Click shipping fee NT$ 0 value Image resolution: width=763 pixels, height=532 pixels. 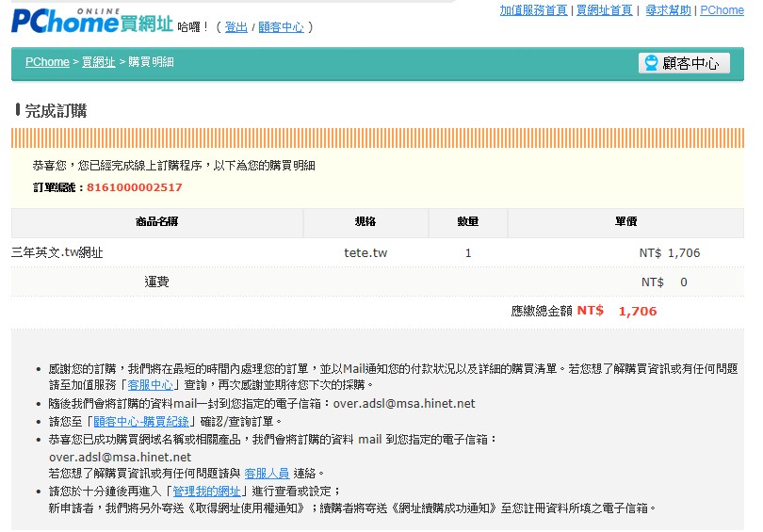point(664,282)
